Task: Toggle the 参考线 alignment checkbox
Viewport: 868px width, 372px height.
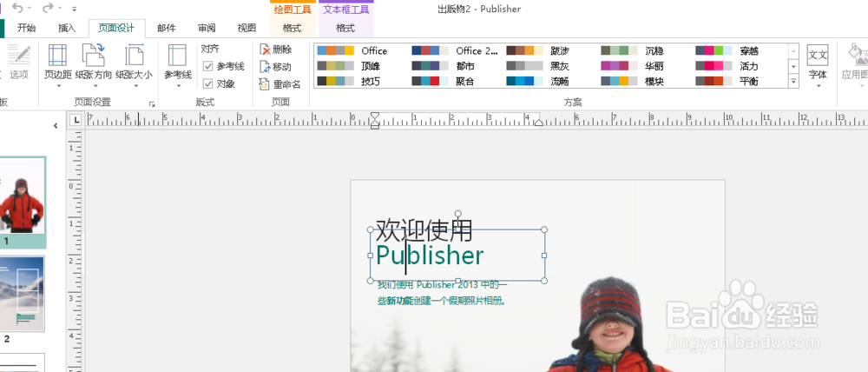Action: tap(208, 67)
